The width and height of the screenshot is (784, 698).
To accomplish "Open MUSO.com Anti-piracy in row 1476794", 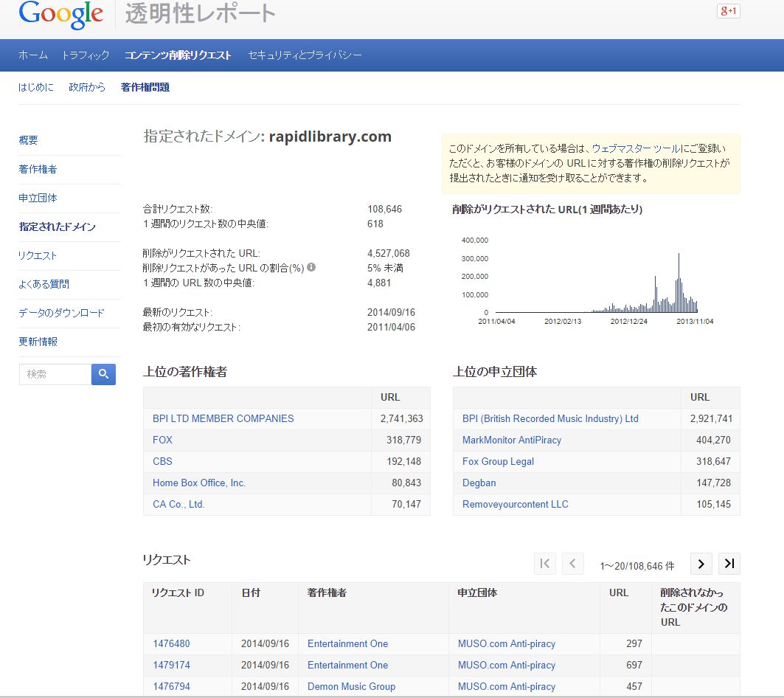I will click(507, 686).
